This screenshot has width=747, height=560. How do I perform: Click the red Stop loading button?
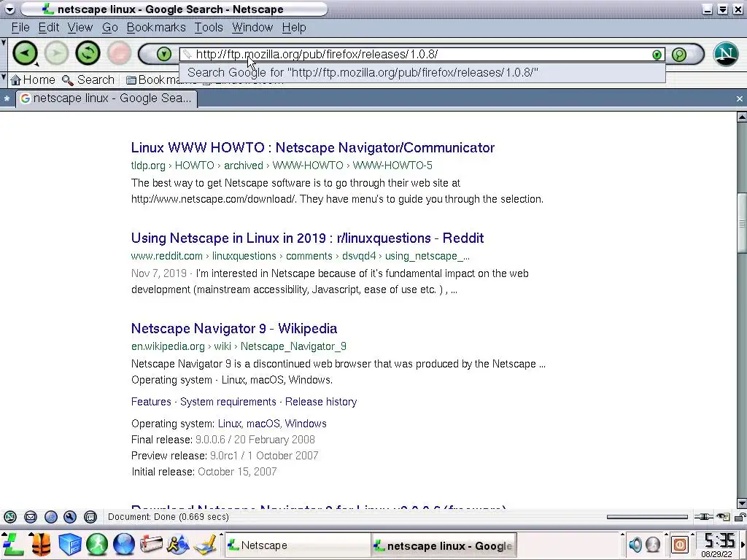119,53
